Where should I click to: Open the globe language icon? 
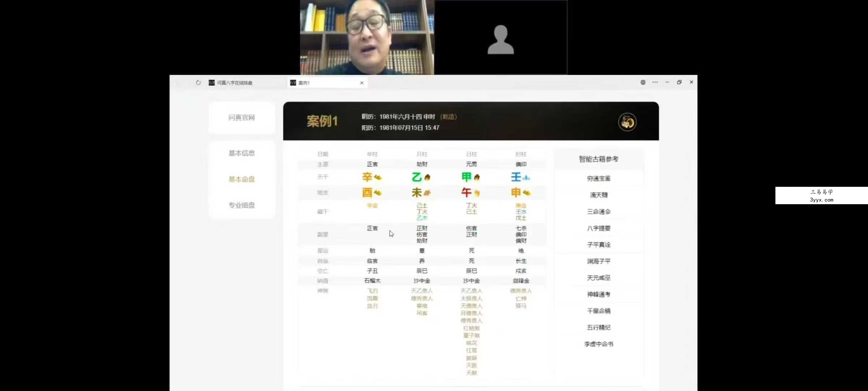643,82
